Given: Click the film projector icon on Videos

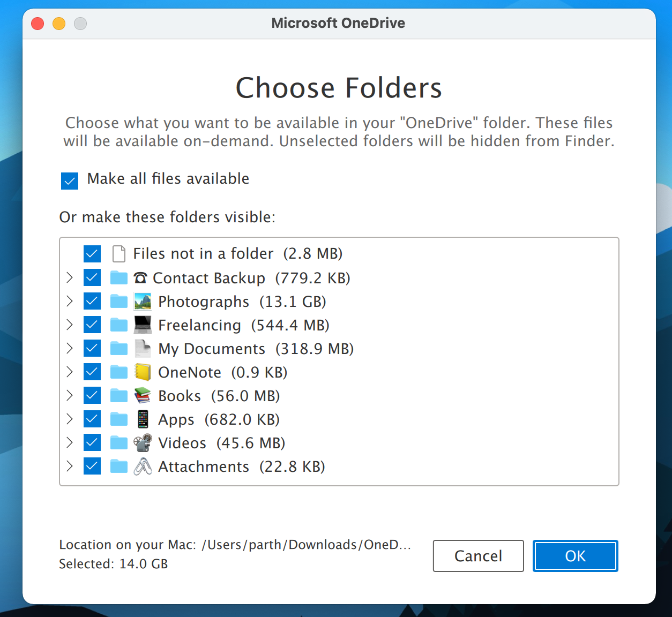Looking at the screenshot, I should coord(143,443).
